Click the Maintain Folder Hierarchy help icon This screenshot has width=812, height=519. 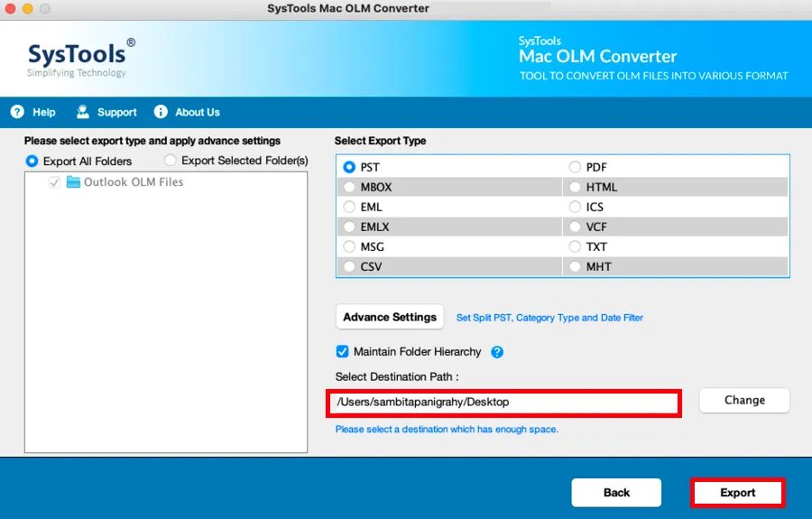[x=497, y=352]
